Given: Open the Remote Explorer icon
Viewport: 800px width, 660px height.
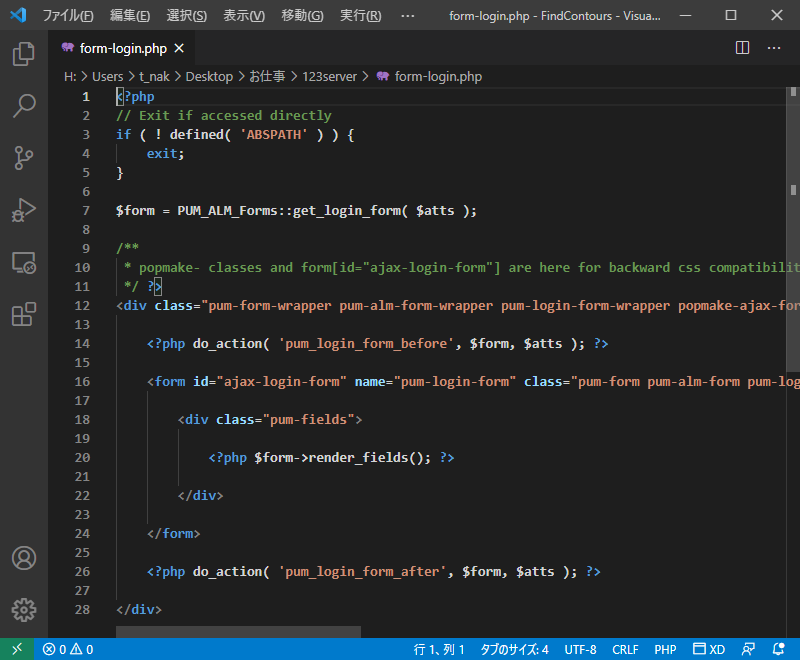Looking at the screenshot, I should [x=23, y=262].
